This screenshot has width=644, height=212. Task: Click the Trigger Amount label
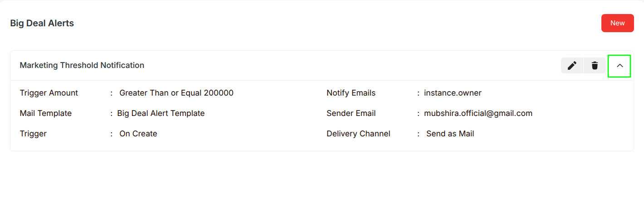point(49,93)
